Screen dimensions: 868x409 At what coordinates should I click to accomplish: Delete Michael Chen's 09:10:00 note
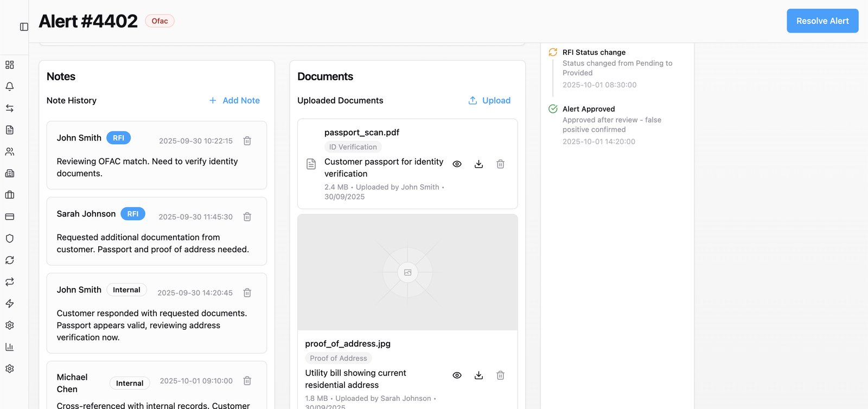point(247,381)
